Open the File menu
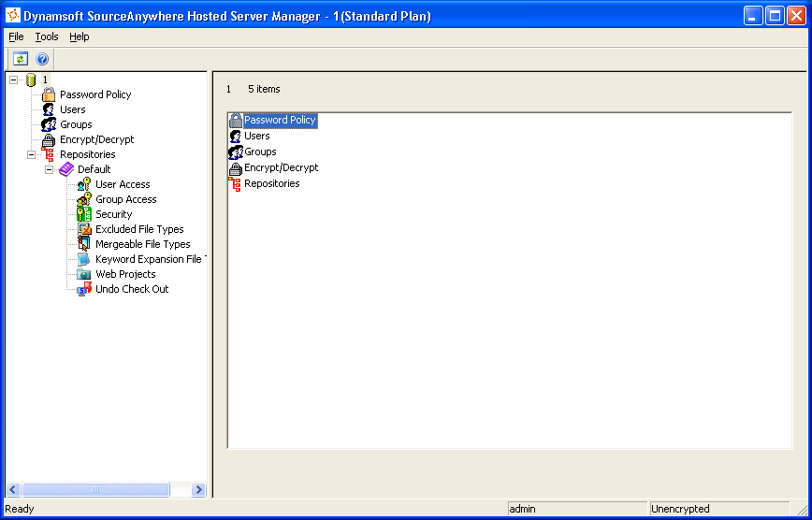 [x=16, y=36]
